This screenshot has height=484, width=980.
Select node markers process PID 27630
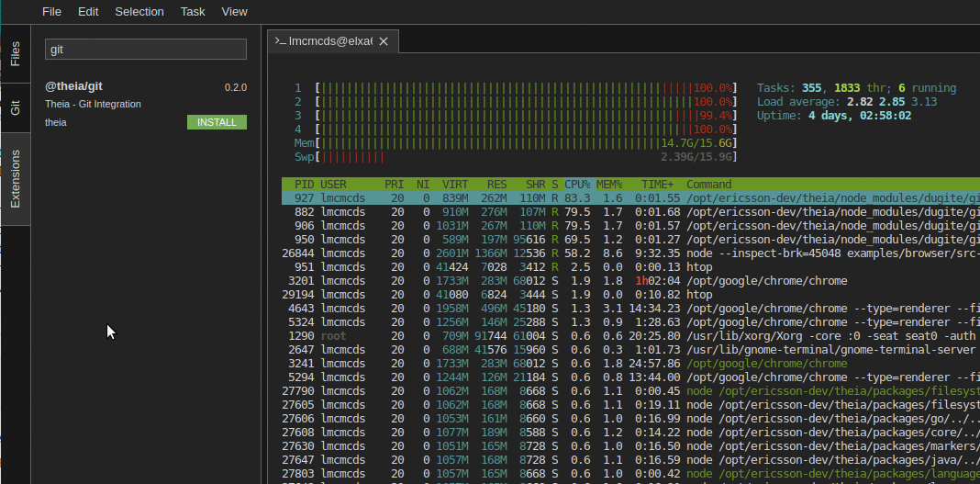[x=630, y=445]
